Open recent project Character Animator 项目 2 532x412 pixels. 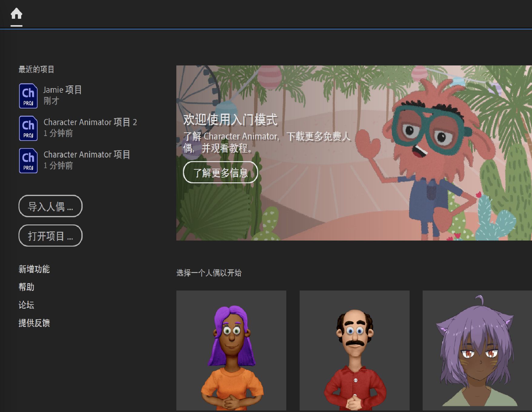click(x=90, y=122)
